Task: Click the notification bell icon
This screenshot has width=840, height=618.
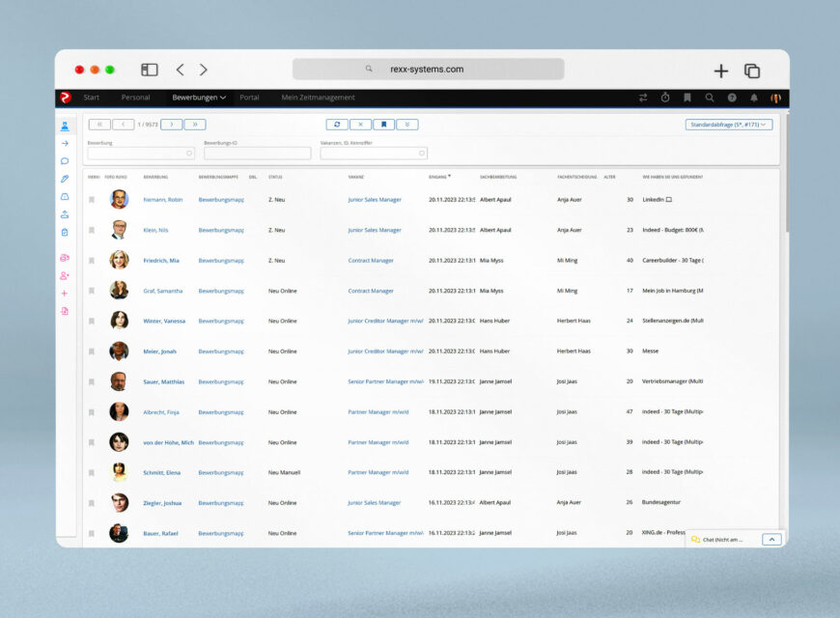Action: 754,98
